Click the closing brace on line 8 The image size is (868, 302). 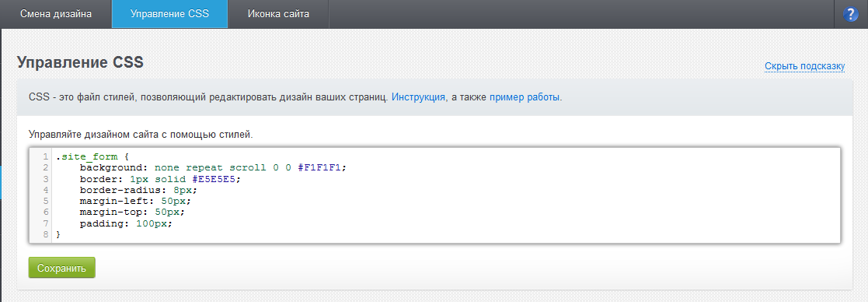point(58,235)
